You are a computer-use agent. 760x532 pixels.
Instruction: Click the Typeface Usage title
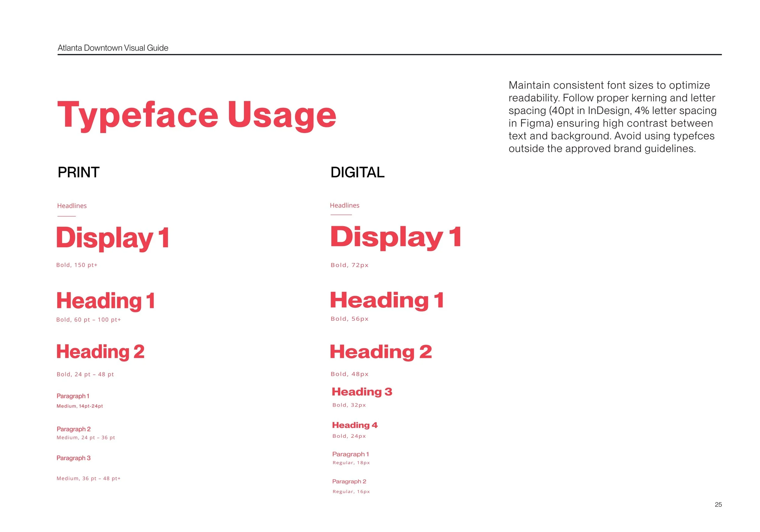tap(197, 115)
